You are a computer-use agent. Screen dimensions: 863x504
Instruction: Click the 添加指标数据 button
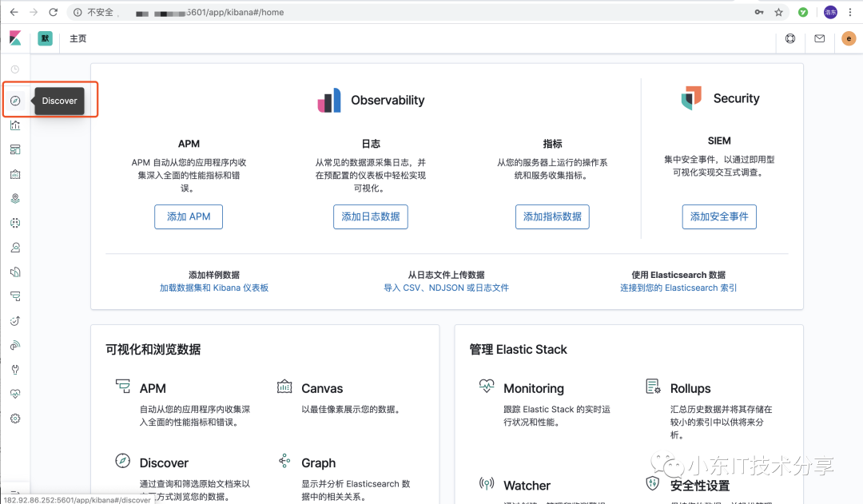(x=552, y=216)
